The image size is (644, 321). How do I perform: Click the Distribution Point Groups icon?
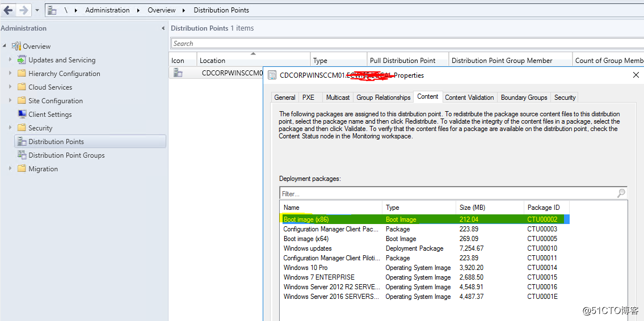pos(22,155)
